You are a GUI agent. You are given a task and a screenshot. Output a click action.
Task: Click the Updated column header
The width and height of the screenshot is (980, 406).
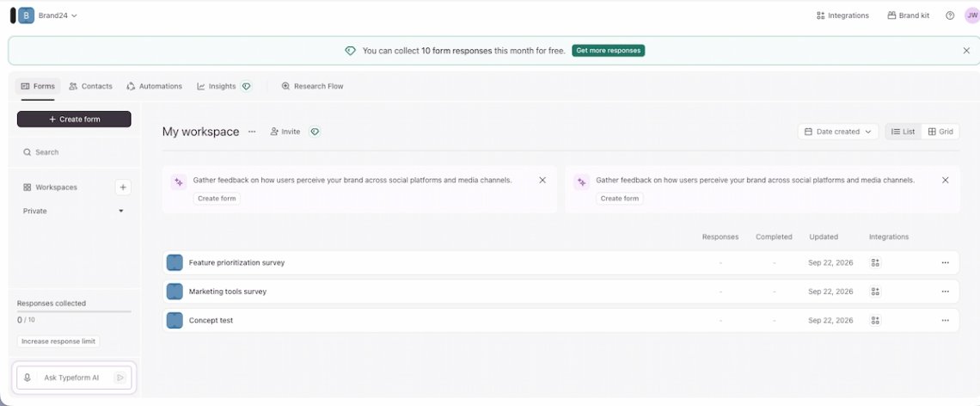coord(824,237)
